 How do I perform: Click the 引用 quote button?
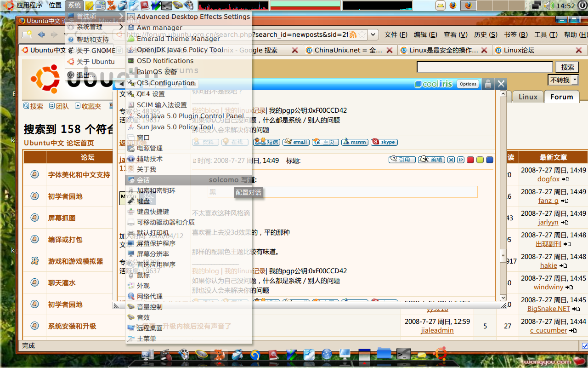(402, 160)
